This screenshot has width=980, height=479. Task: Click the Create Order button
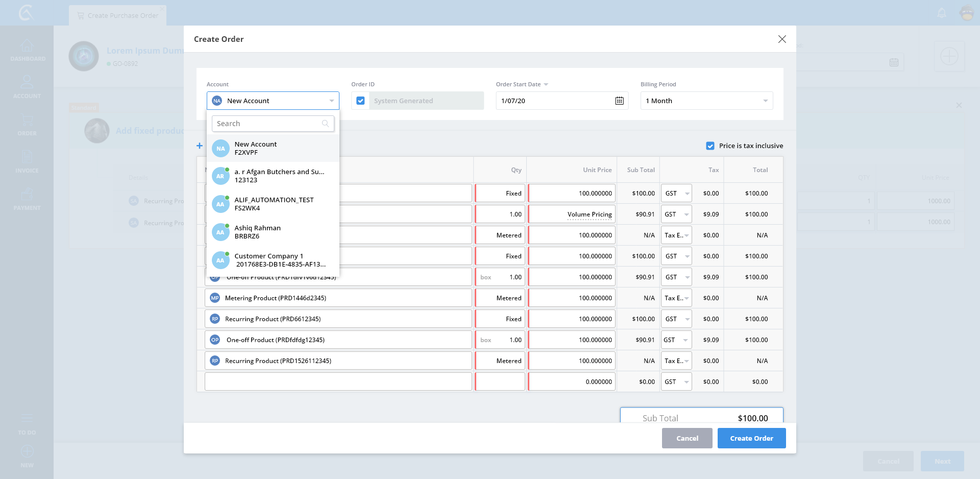pyautogui.click(x=751, y=438)
